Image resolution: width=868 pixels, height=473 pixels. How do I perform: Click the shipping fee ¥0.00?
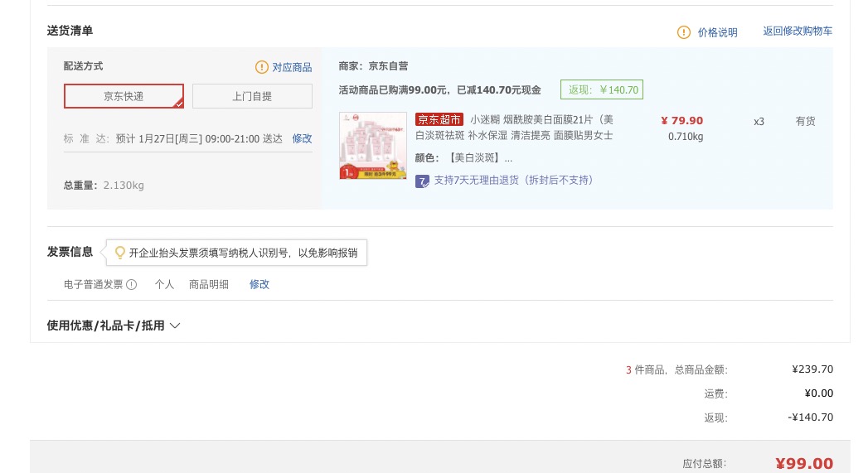[819, 393]
